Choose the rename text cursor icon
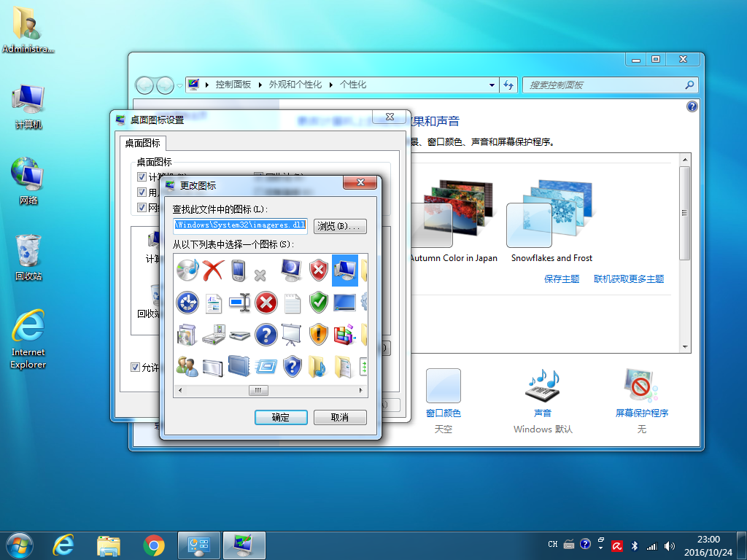747x560 pixels. 239,303
